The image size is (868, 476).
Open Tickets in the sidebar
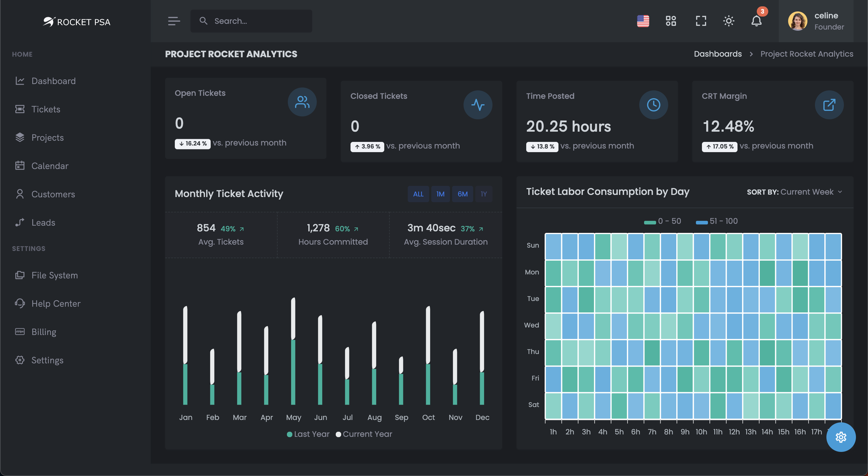46,109
